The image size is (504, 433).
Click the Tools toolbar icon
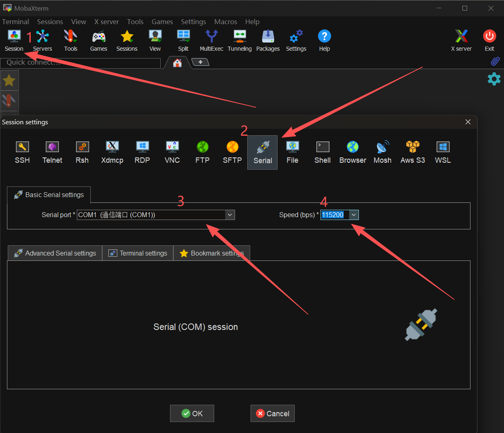coord(71,41)
